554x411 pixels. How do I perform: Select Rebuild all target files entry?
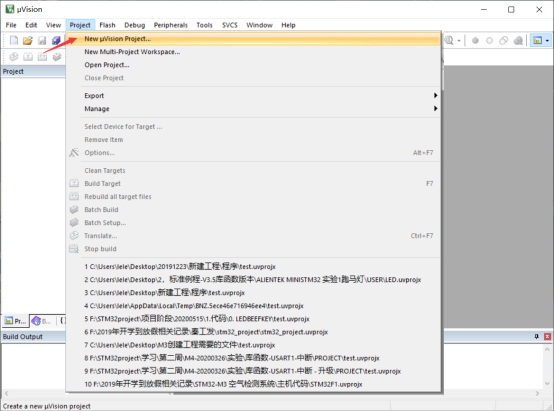point(253,196)
